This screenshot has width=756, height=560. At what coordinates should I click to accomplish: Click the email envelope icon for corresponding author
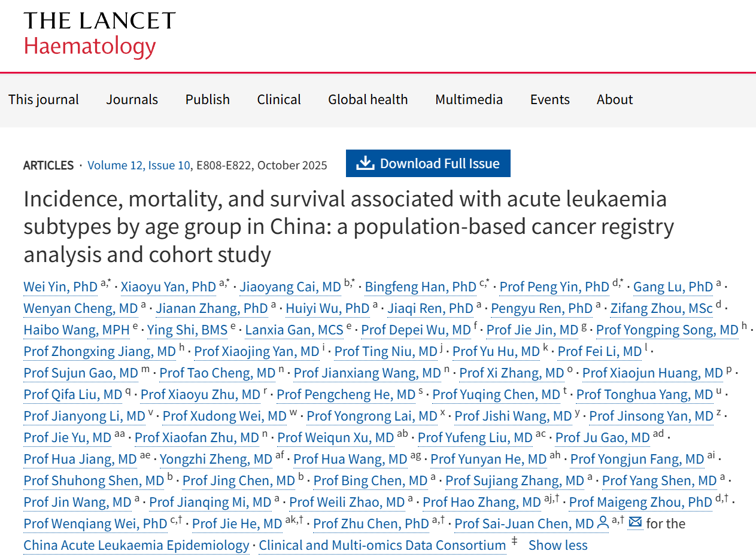click(635, 523)
